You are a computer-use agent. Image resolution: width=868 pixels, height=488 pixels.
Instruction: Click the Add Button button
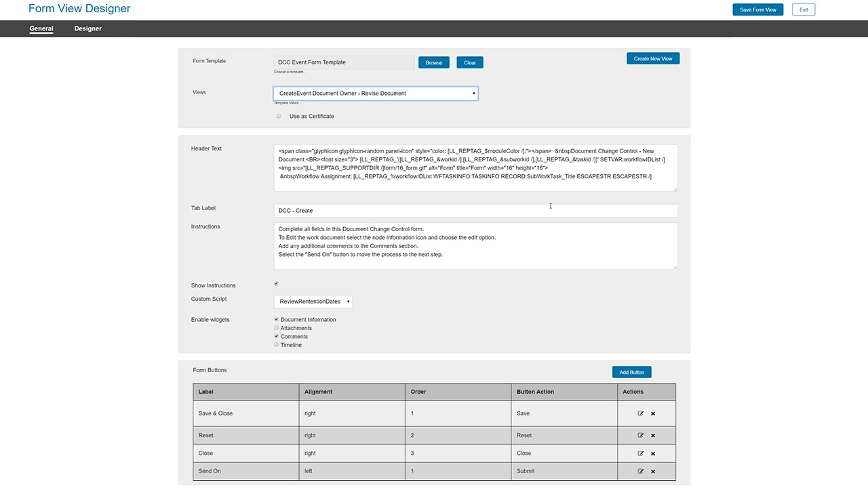point(632,372)
